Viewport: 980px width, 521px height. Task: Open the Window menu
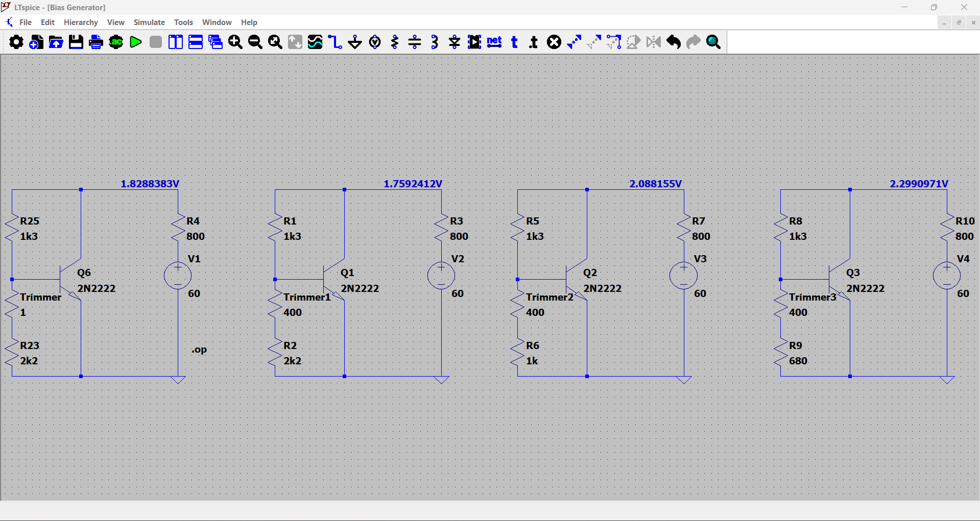click(x=217, y=22)
